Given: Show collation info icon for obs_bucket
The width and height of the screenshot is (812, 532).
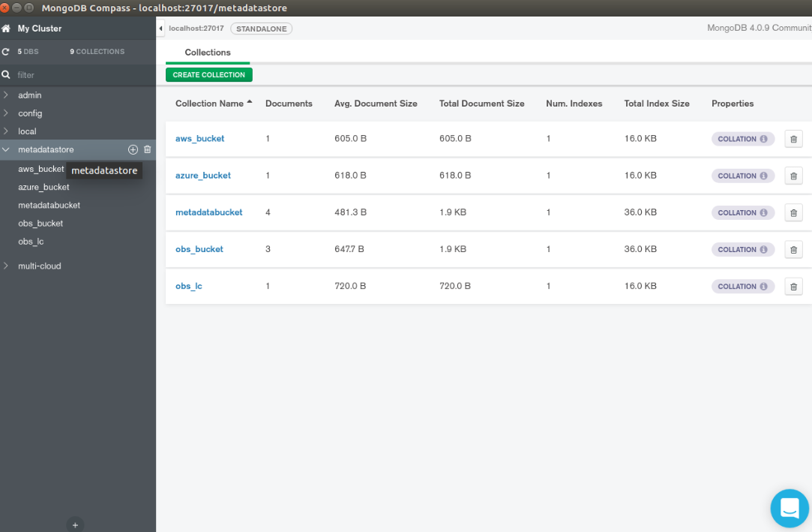Looking at the screenshot, I should click(763, 249).
